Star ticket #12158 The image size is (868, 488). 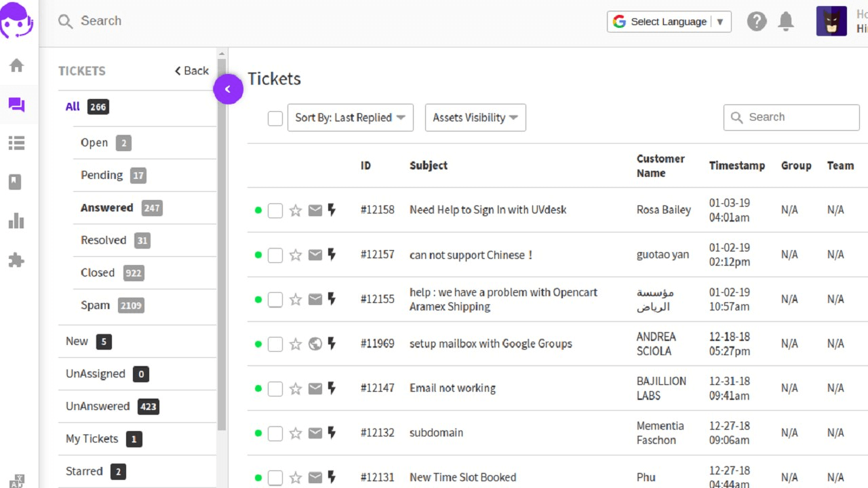tap(295, 210)
